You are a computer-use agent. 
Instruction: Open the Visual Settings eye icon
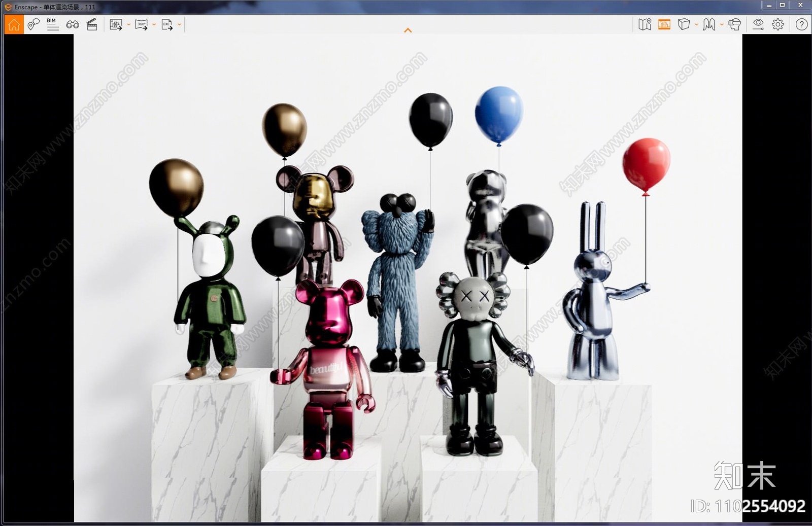[x=758, y=24]
